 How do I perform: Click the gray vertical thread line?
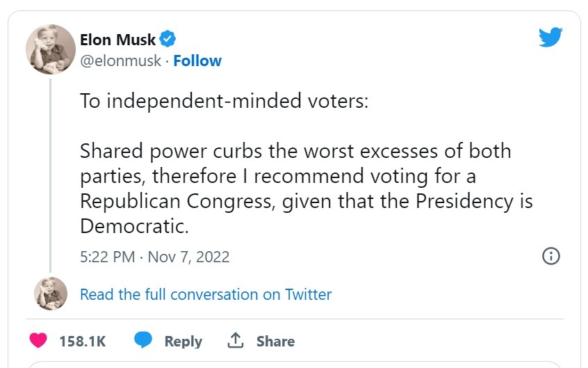(x=50, y=174)
